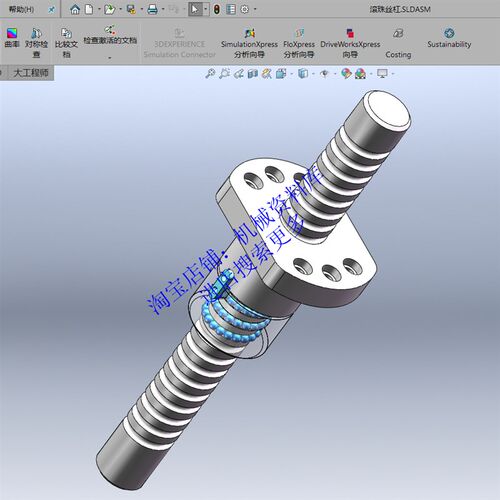Open 曲率 curvature display tool

[x=12, y=38]
